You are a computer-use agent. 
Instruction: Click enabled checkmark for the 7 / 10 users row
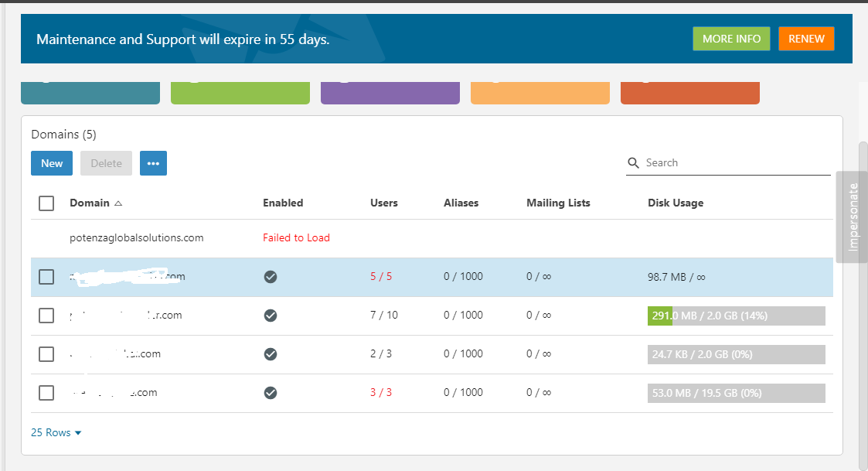pyautogui.click(x=271, y=316)
